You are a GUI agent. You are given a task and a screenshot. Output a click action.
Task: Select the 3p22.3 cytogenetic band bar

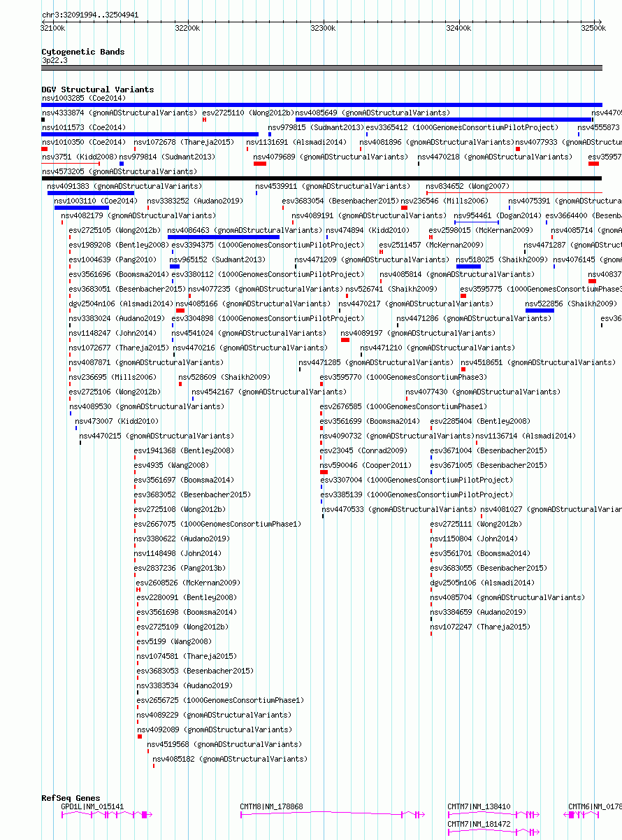pyautogui.click(x=321, y=68)
